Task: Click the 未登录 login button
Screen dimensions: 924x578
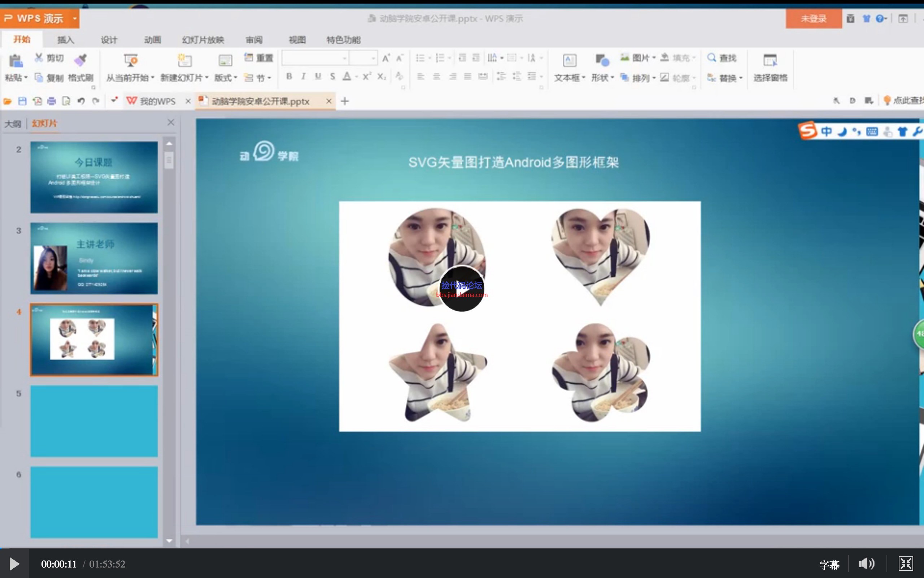Action: (x=813, y=19)
